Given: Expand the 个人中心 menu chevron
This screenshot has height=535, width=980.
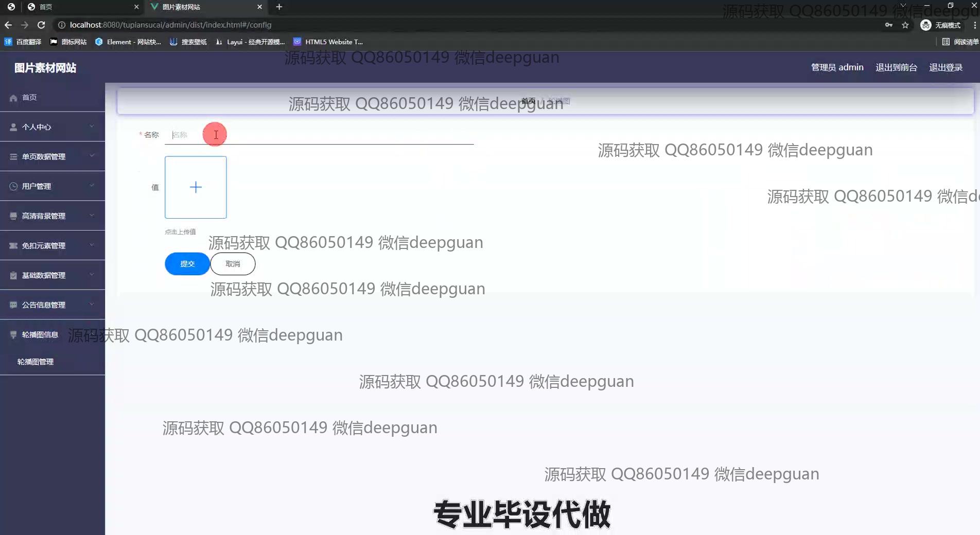Looking at the screenshot, I should pos(92,126).
